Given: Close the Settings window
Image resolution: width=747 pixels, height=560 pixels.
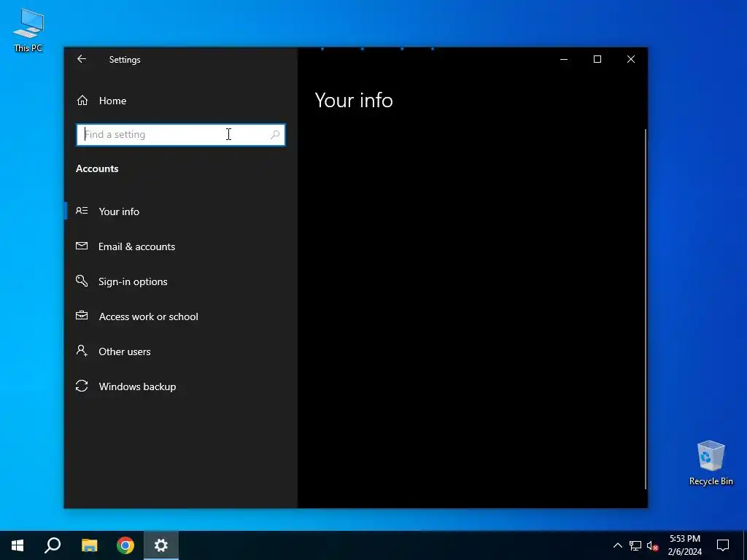Looking at the screenshot, I should tap(631, 59).
